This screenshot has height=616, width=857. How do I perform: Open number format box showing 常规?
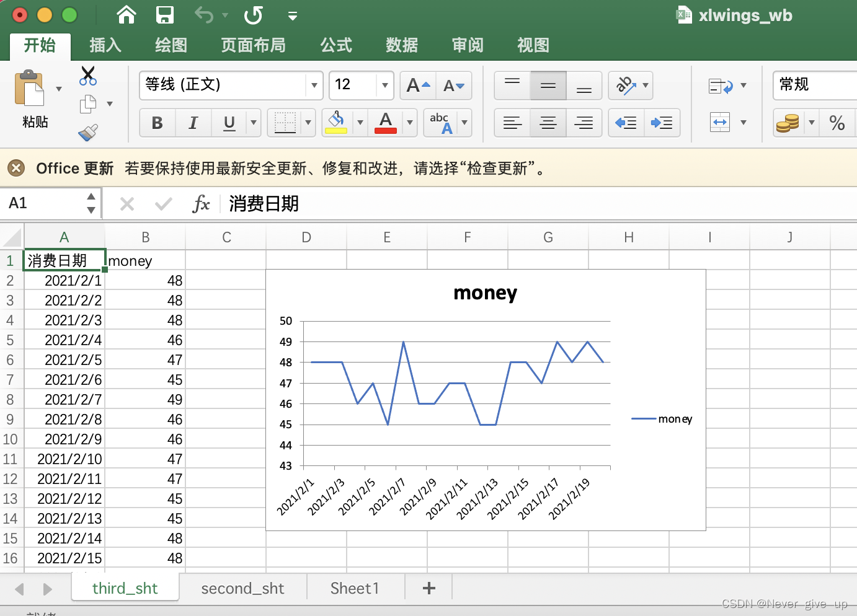(815, 85)
